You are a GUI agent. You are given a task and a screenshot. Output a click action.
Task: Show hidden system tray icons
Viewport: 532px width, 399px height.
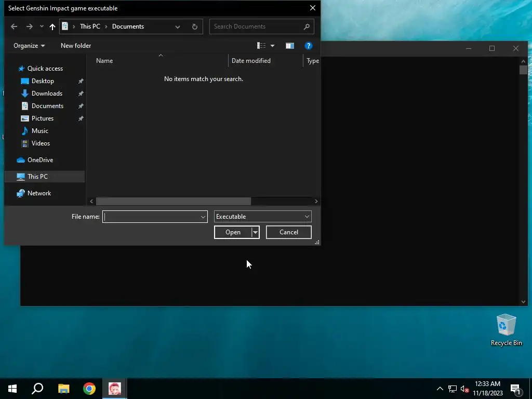[440, 389]
